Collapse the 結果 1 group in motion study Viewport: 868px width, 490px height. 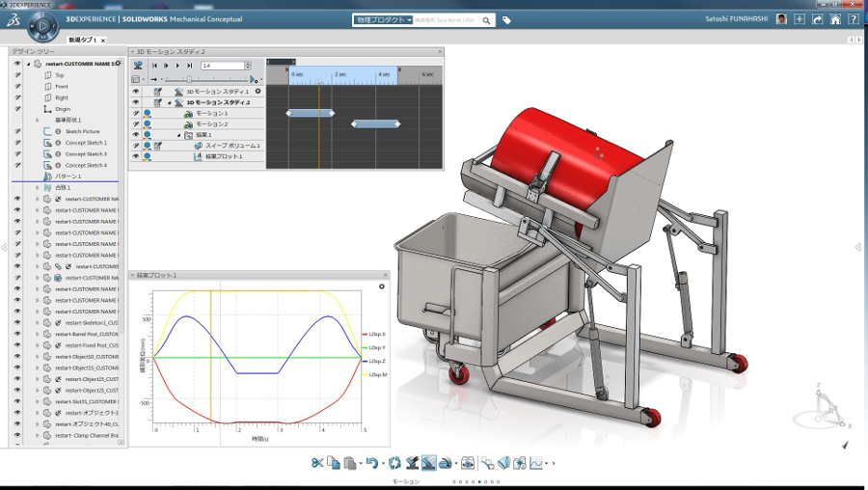[x=178, y=135]
